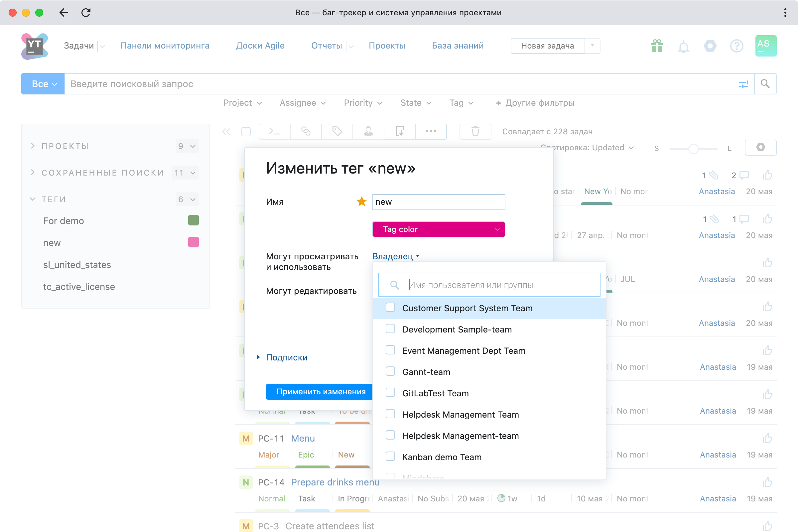Click the assign user toolbar icon
Screen dimensions: 798x532
tap(368, 132)
